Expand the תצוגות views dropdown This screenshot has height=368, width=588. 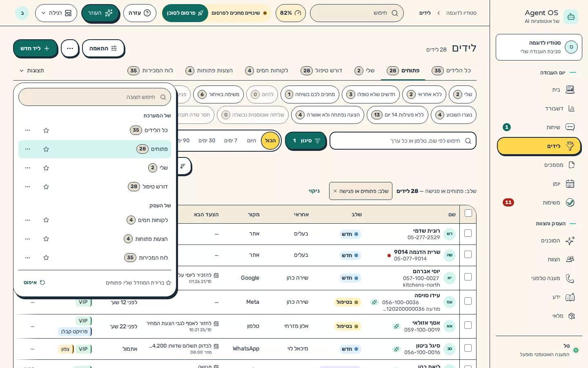(x=31, y=71)
